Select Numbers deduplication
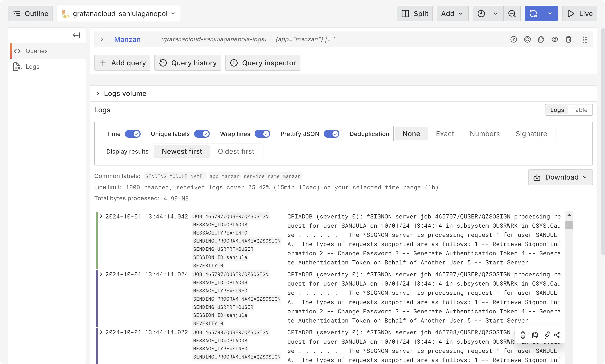 coord(485,134)
